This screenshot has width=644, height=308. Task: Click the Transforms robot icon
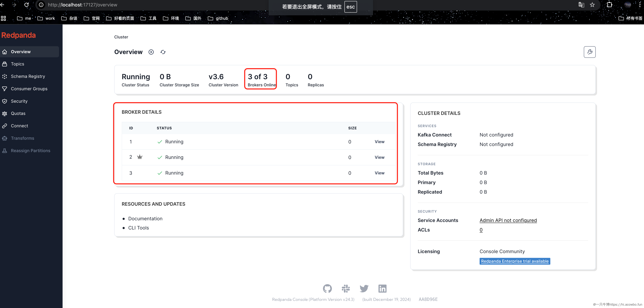pos(4,138)
